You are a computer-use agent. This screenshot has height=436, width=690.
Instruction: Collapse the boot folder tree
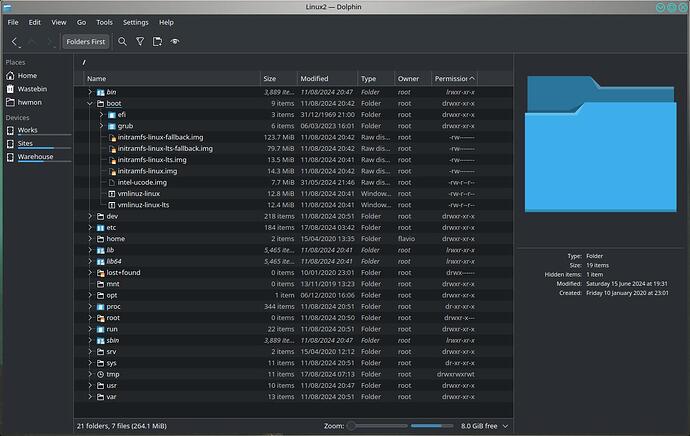click(89, 103)
